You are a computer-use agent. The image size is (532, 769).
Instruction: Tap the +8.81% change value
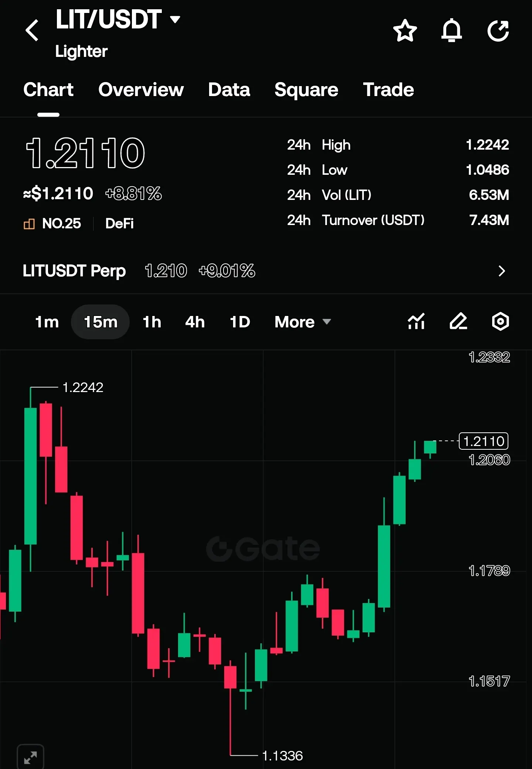[x=133, y=193]
